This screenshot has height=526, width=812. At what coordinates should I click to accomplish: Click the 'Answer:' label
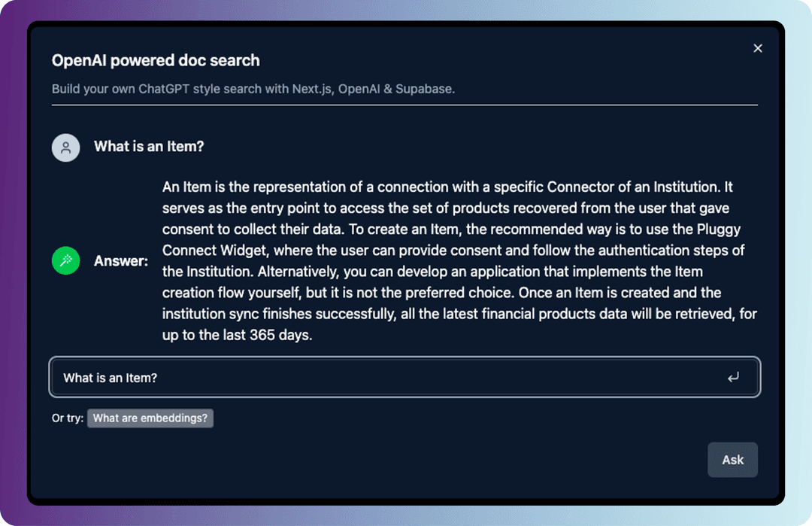coord(120,260)
